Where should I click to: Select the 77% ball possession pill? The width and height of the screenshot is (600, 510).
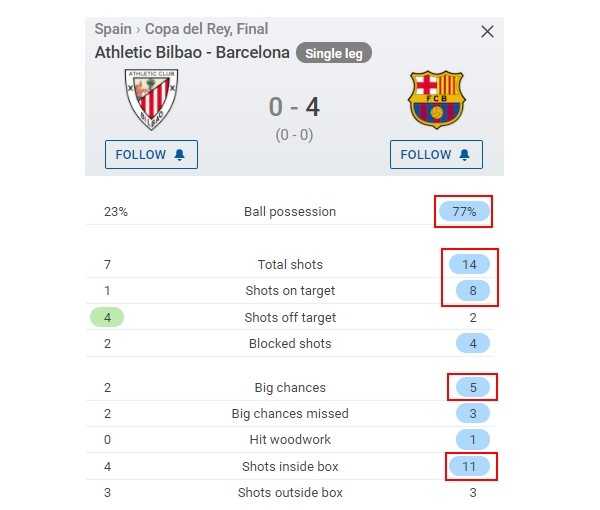pyautogui.click(x=464, y=212)
